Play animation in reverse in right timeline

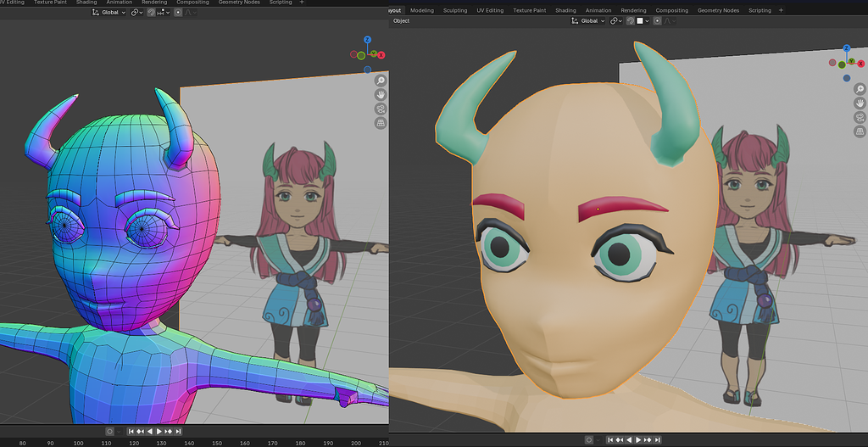pos(629,440)
